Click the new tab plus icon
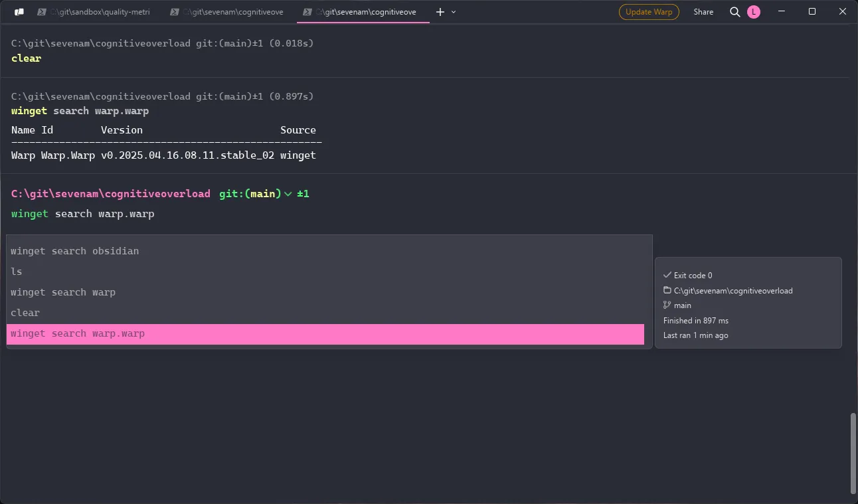This screenshot has height=504, width=858. coord(440,12)
